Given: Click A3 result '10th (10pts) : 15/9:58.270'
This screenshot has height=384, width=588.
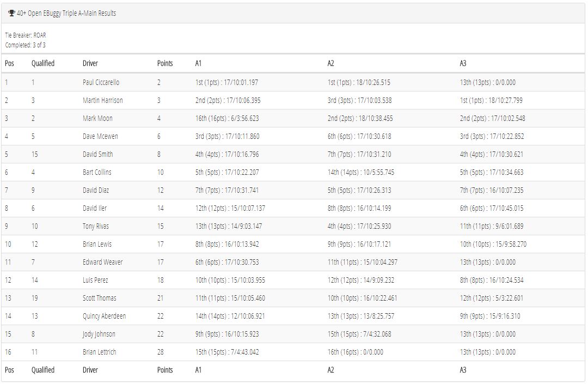Looking at the screenshot, I should [493, 245].
